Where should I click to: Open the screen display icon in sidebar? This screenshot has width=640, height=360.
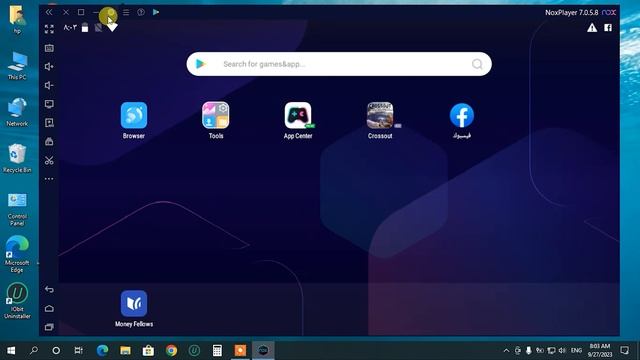[49, 104]
